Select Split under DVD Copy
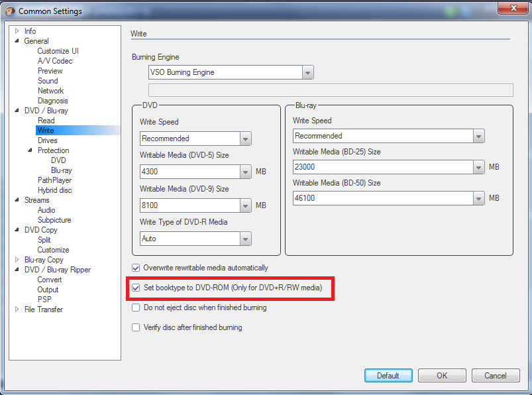The image size is (532, 395). click(x=44, y=239)
